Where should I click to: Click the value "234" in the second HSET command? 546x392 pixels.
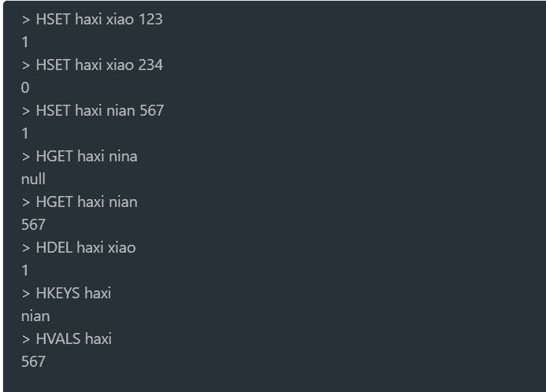pyautogui.click(x=150, y=65)
